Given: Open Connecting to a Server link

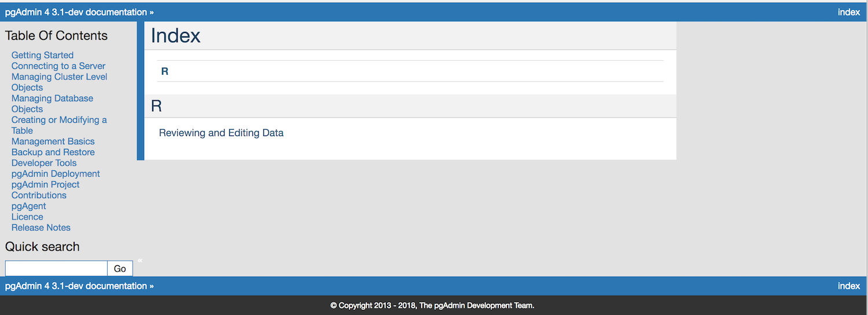Looking at the screenshot, I should click(58, 66).
